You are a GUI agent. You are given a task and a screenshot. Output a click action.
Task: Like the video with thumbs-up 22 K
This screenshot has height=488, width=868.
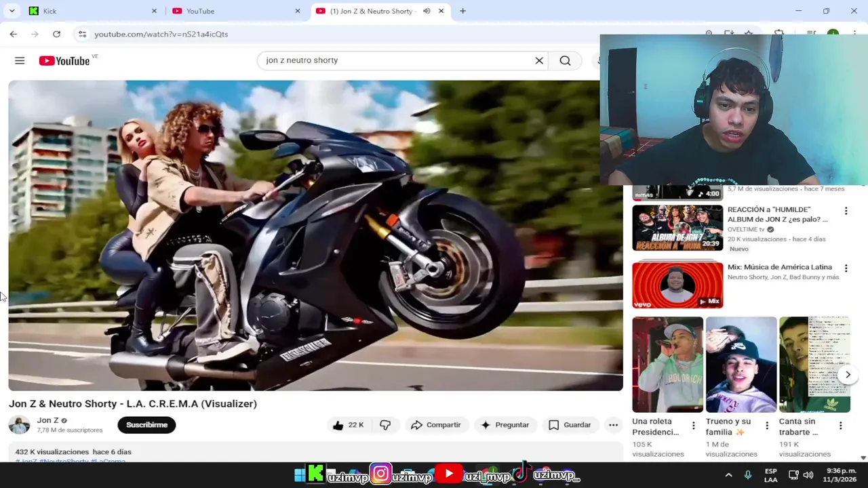pos(348,425)
